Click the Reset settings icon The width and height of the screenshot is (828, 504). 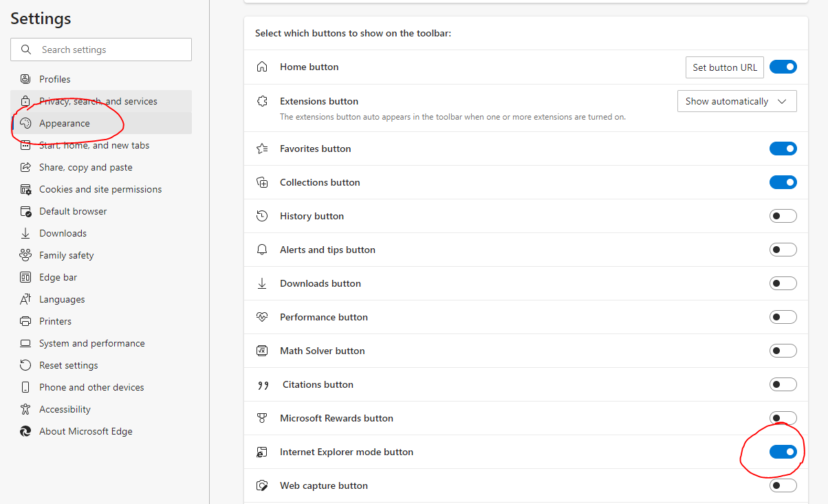(x=25, y=365)
